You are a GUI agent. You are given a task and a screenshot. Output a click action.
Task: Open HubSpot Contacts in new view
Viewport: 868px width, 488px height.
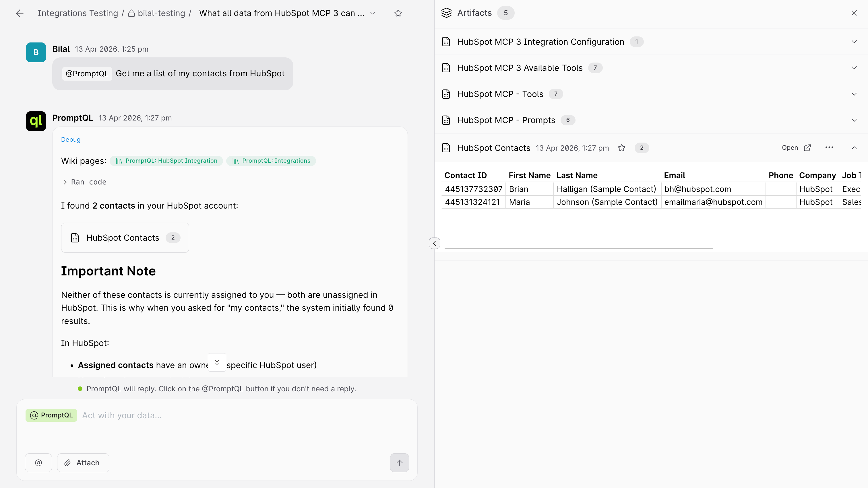797,148
